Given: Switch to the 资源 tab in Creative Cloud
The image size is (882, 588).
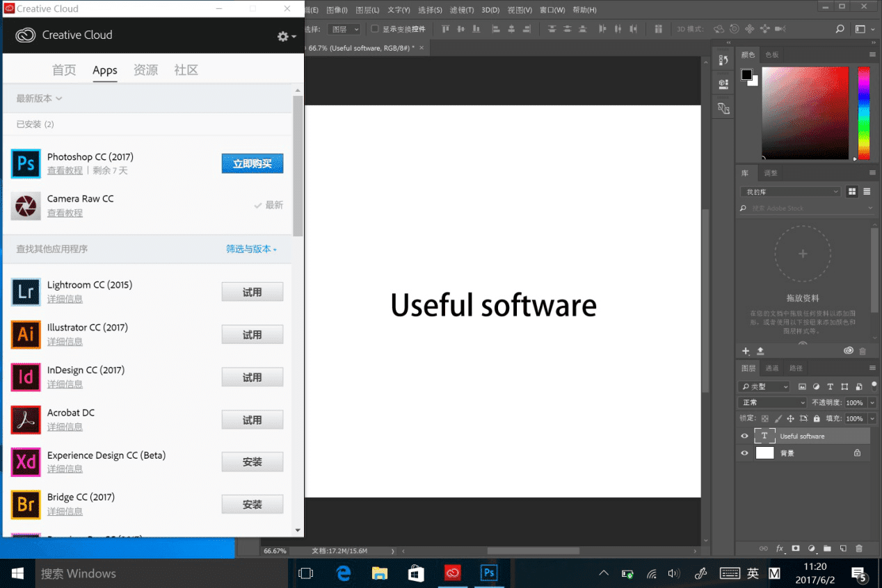Looking at the screenshot, I should pyautogui.click(x=145, y=70).
